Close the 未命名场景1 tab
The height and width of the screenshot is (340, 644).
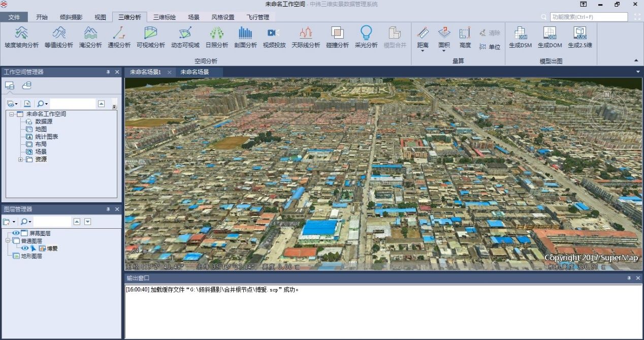click(169, 72)
